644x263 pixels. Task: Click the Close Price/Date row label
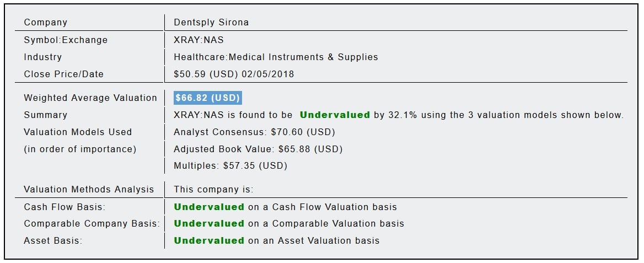click(x=63, y=74)
